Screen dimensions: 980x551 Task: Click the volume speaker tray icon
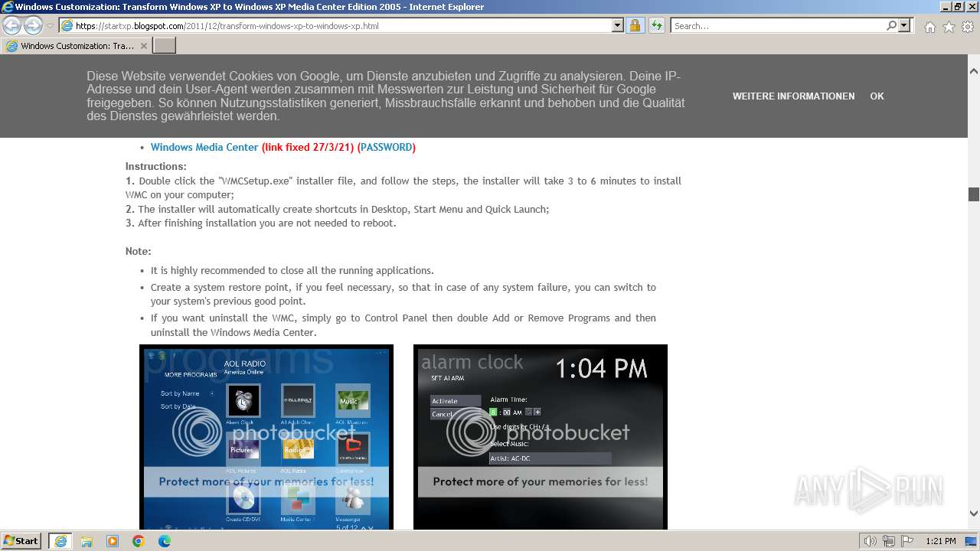870,541
